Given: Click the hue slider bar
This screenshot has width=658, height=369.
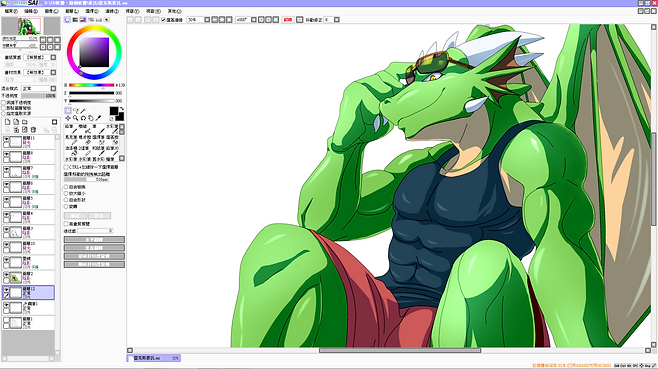Looking at the screenshot, I should [91, 85].
